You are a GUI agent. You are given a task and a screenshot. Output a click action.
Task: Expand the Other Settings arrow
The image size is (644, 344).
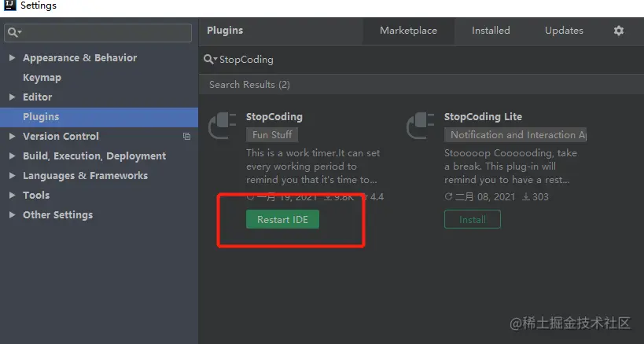click(12, 215)
